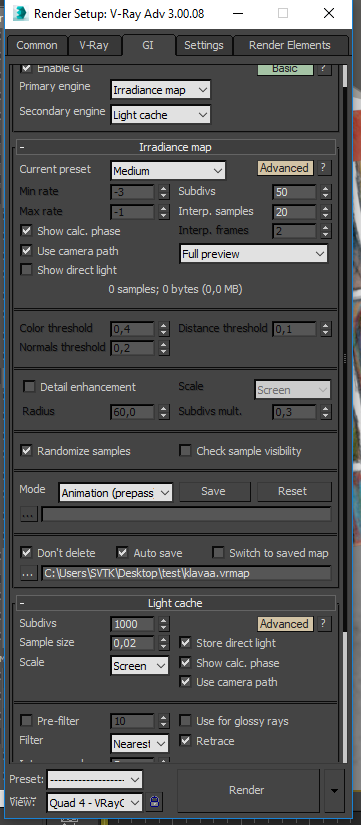Enable Use for glossy rays checkbox
The height and width of the screenshot is (825, 361).
click(x=185, y=721)
